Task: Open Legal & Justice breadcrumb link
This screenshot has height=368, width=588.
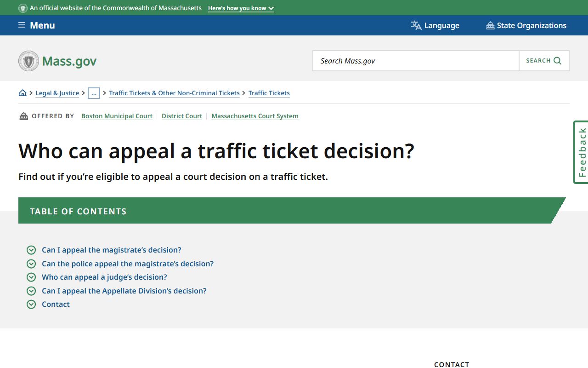Action: 57,93
